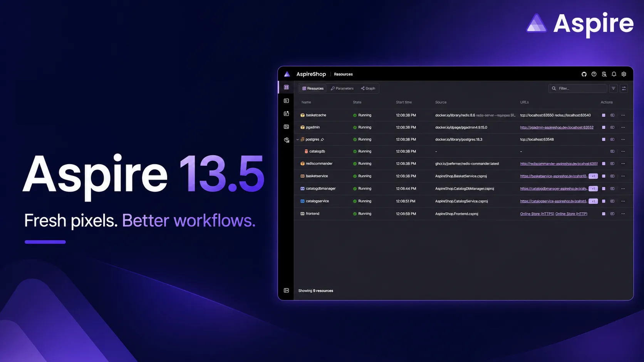The width and height of the screenshot is (644, 362).
Task: Toggle the sidebar panel at bottom of sidebar
Action: (286, 290)
